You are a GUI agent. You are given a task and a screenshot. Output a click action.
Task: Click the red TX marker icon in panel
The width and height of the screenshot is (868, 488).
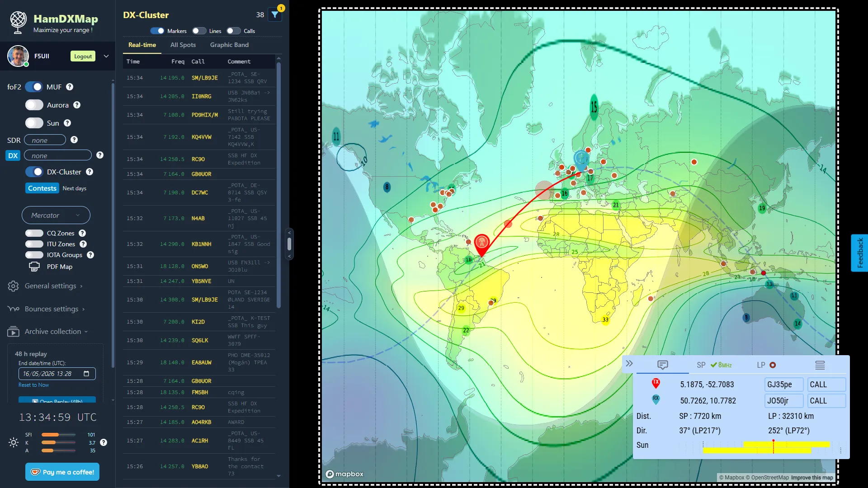[656, 384]
